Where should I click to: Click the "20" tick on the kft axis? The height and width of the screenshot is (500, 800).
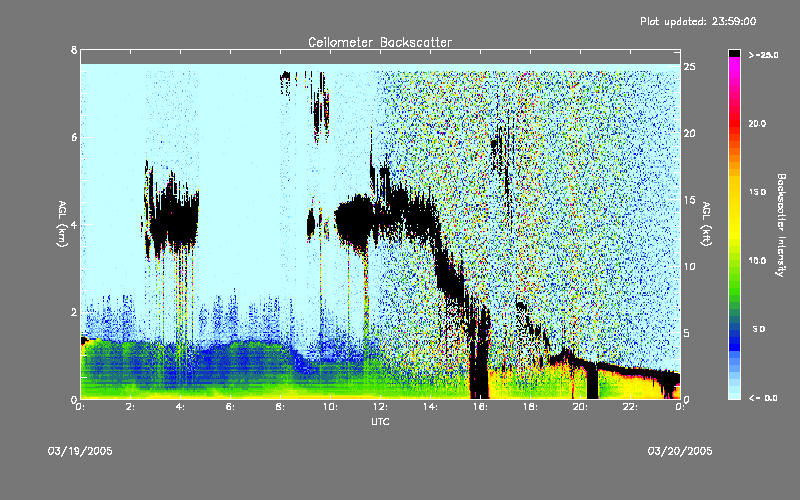coord(689,133)
